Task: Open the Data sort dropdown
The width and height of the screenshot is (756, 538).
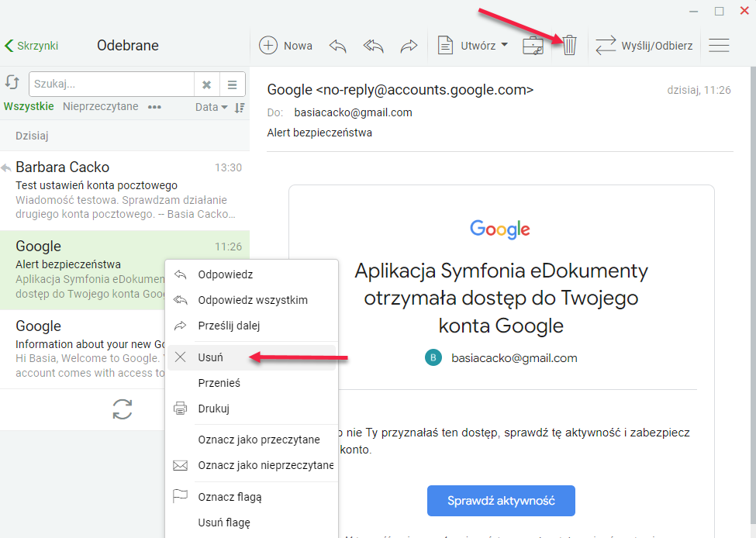Action: tap(211, 107)
